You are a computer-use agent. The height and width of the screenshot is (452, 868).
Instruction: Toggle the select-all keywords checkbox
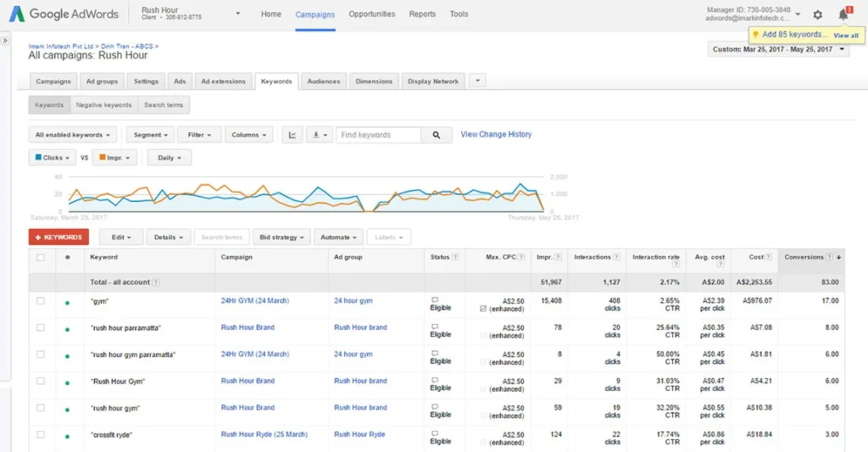coord(41,258)
